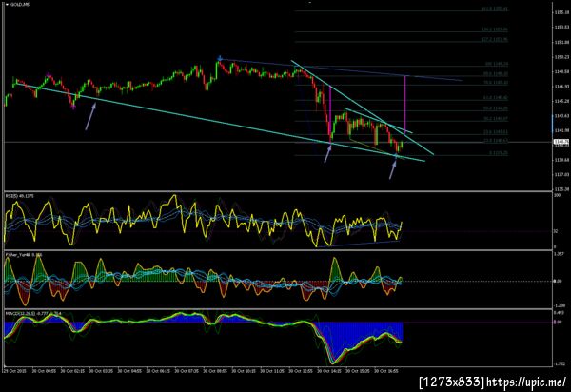
Task: Click the -1.752 label on MACD scale
Action: point(561,363)
